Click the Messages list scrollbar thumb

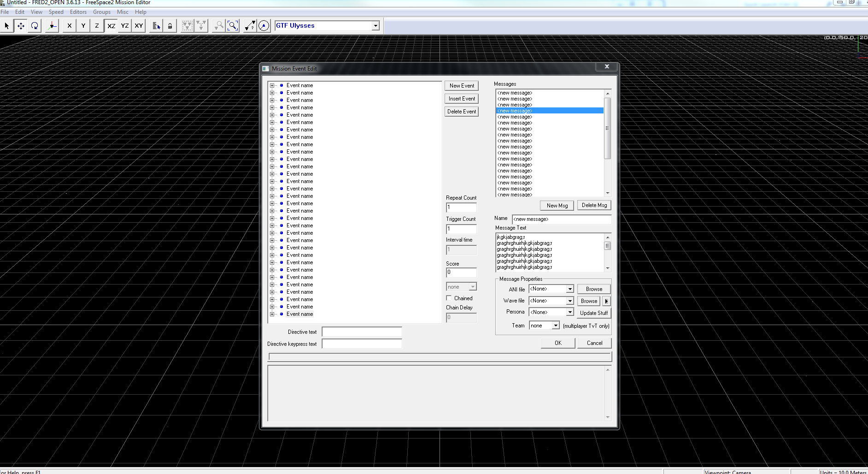point(607,128)
